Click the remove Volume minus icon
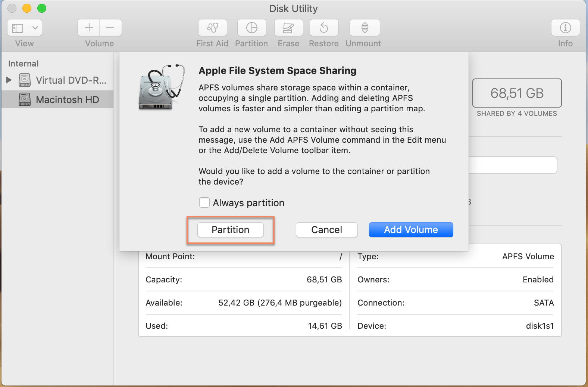Viewport: 588px width, 387px height. (110, 28)
